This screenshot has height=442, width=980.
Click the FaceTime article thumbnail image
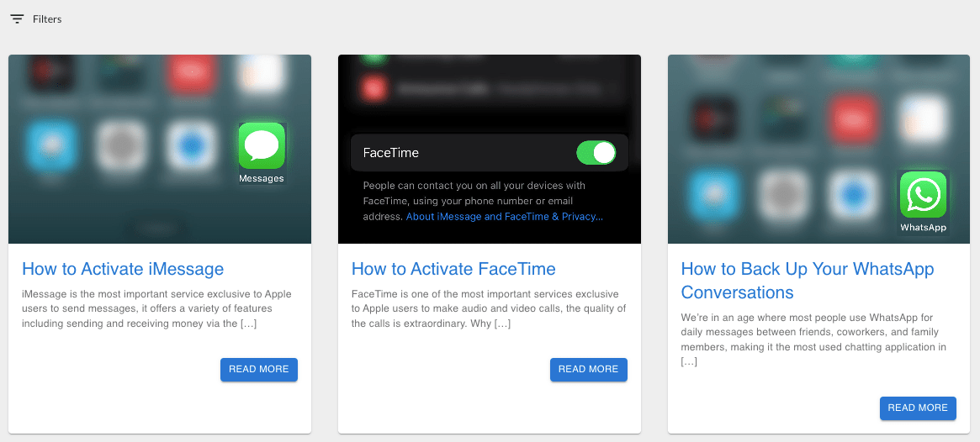(x=490, y=149)
